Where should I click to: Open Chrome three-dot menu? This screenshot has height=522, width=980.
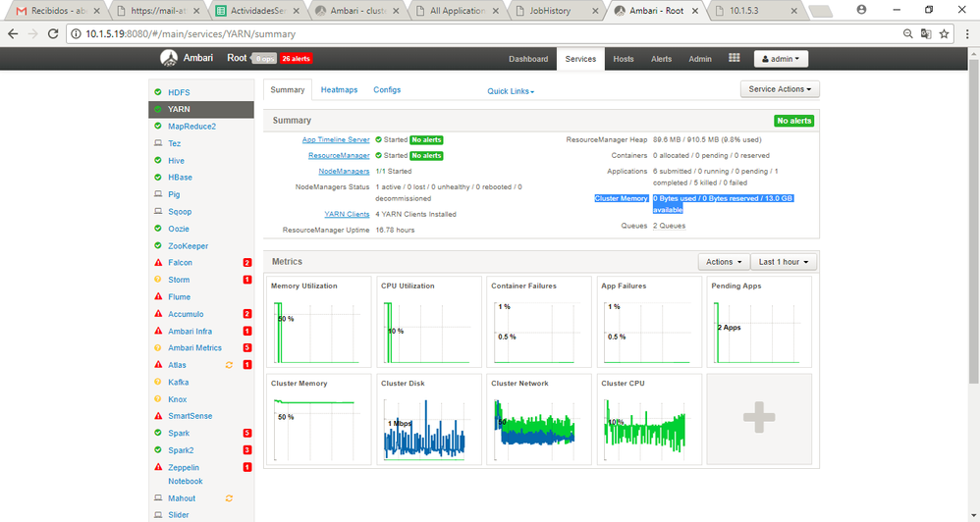967,33
